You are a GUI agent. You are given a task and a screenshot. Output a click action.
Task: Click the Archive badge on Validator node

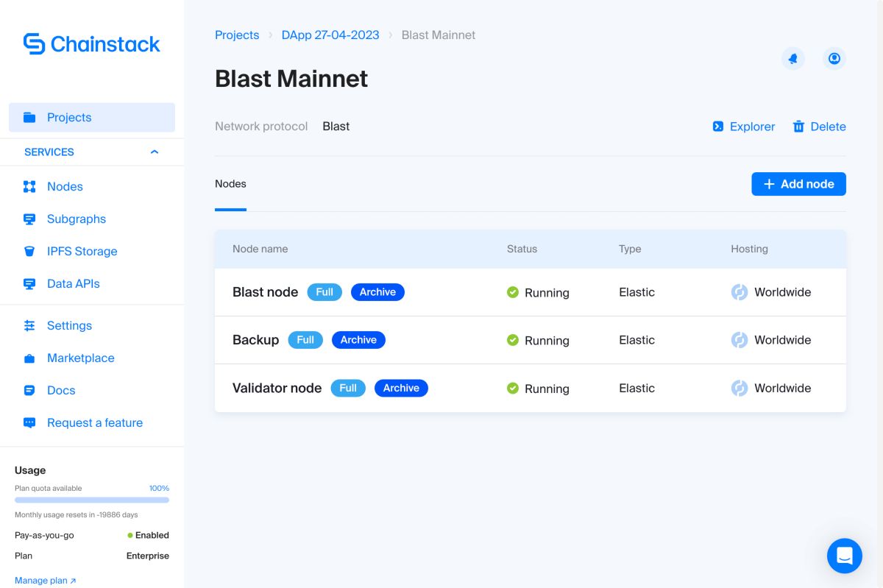click(x=401, y=388)
